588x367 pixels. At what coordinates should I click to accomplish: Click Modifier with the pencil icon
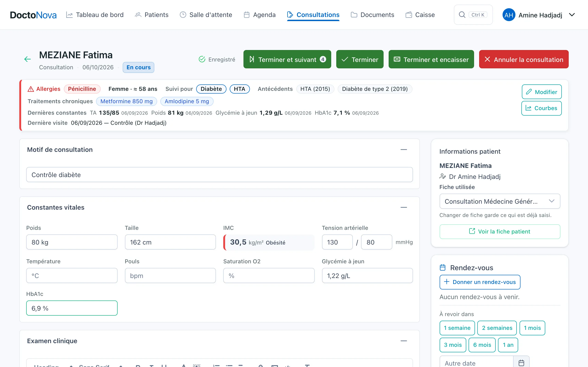tap(542, 92)
